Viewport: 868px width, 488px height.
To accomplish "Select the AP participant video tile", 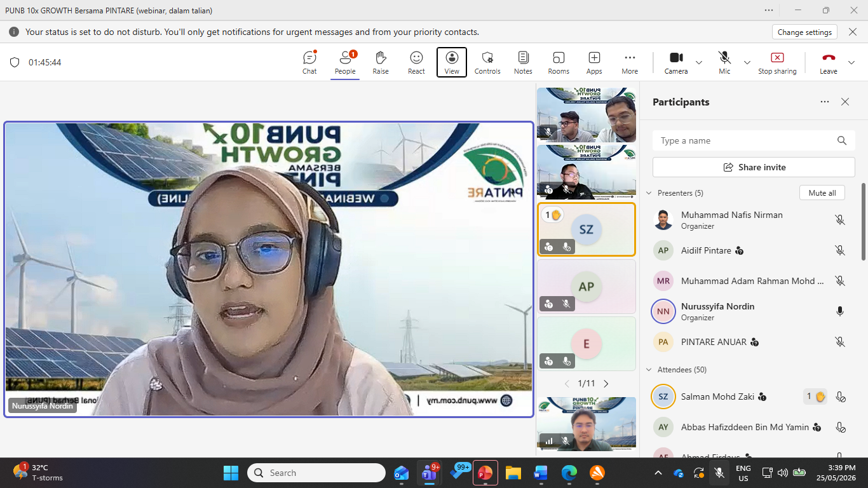I will click(x=587, y=287).
